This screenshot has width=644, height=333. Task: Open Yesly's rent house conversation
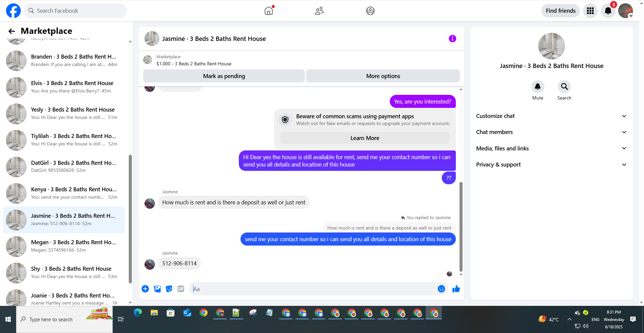pyautogui.click(x=64, y=113)
